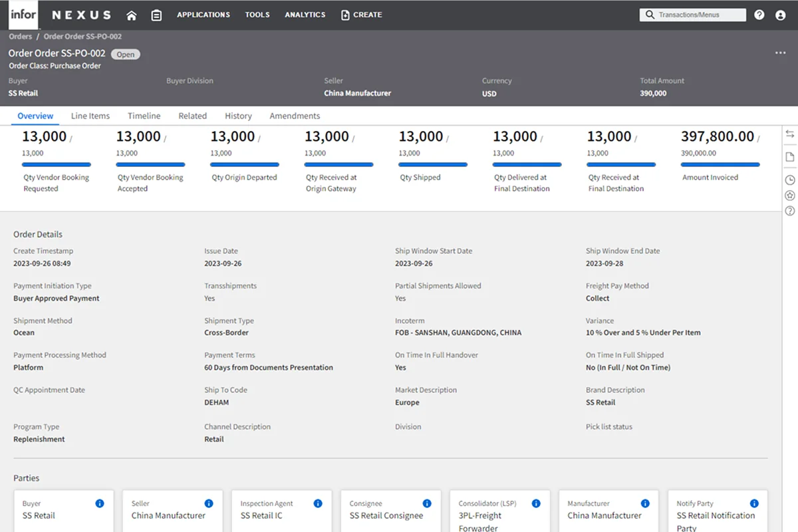
Task: Click the Qty Origin Departed label
Action: point(245,178)
